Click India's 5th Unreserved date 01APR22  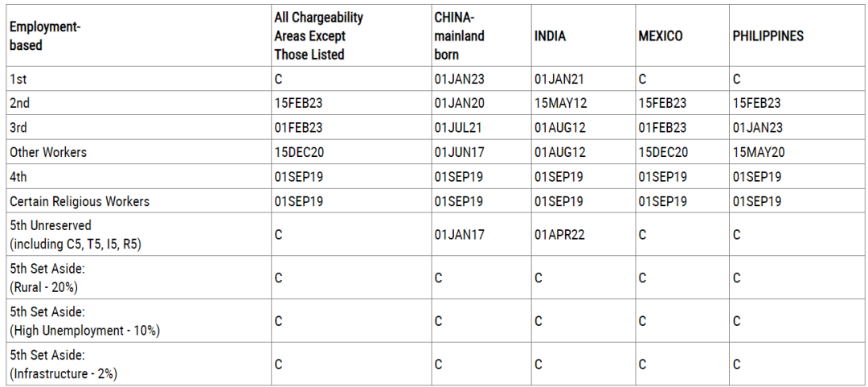pyautogui.click(x=560, y=235)
